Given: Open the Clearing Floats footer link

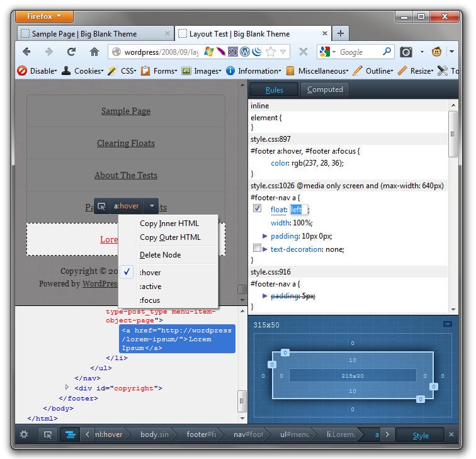Looking at the screenshot, I should [126, 143].
